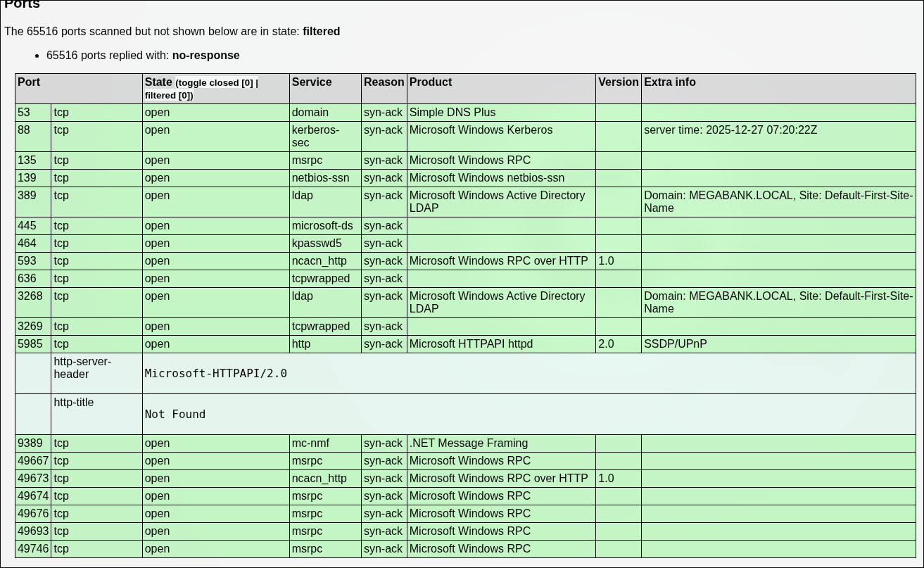Click port 88 kerberos-sec service cell
The height and width of the screenshot is (568, 924).
tap(325, 137)
